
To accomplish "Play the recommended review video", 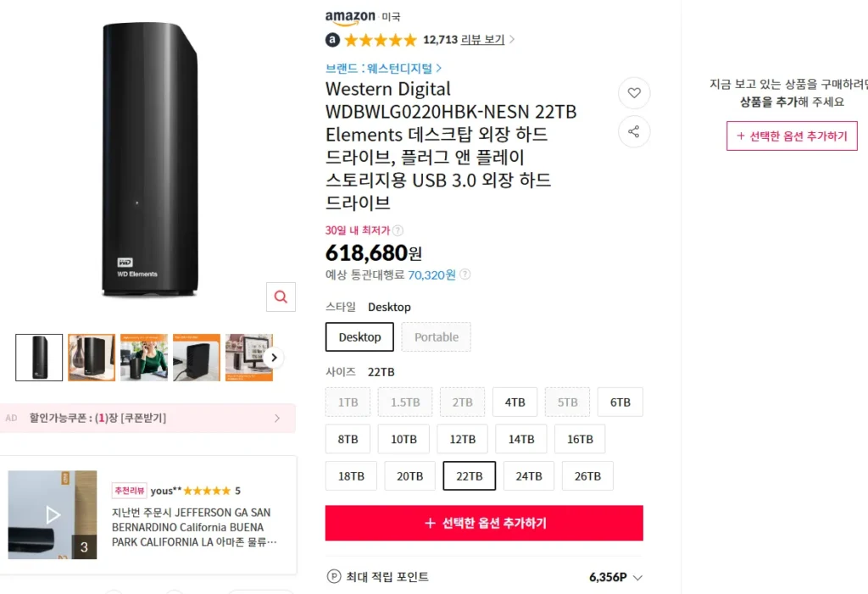I will pyautogui.click(x=53, y=514).
